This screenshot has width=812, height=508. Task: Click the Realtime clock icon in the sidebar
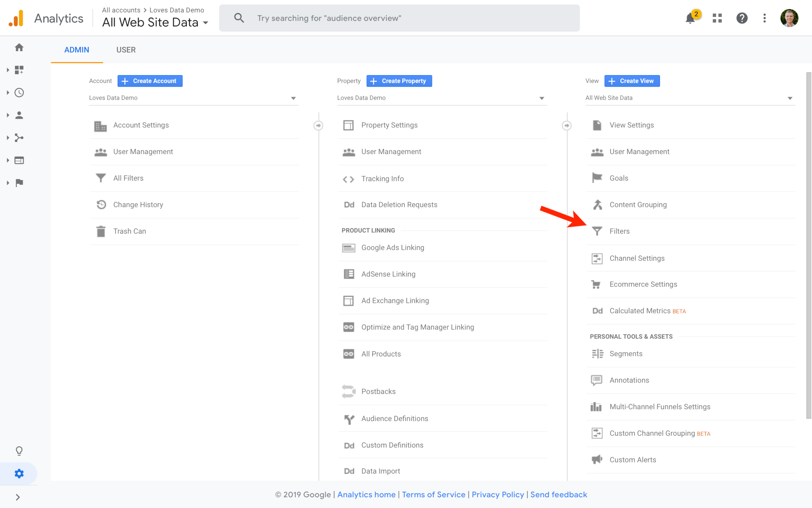click(19, 92)
